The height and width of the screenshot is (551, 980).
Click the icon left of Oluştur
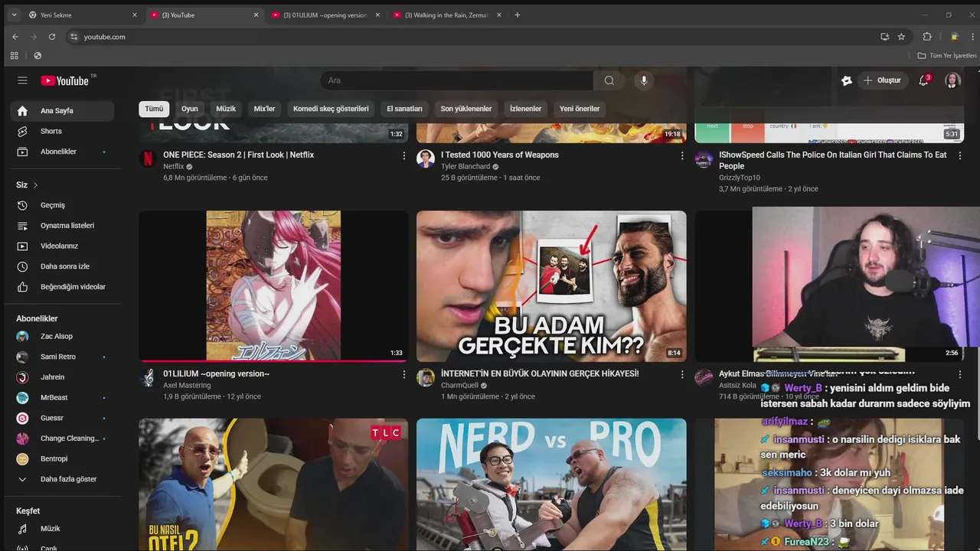coord(847,80)
